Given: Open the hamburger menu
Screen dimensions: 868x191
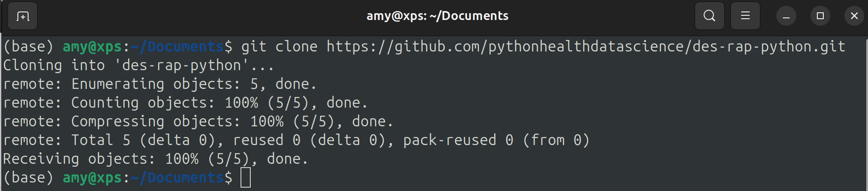Looking at the screenshot, I should (745, 16).
